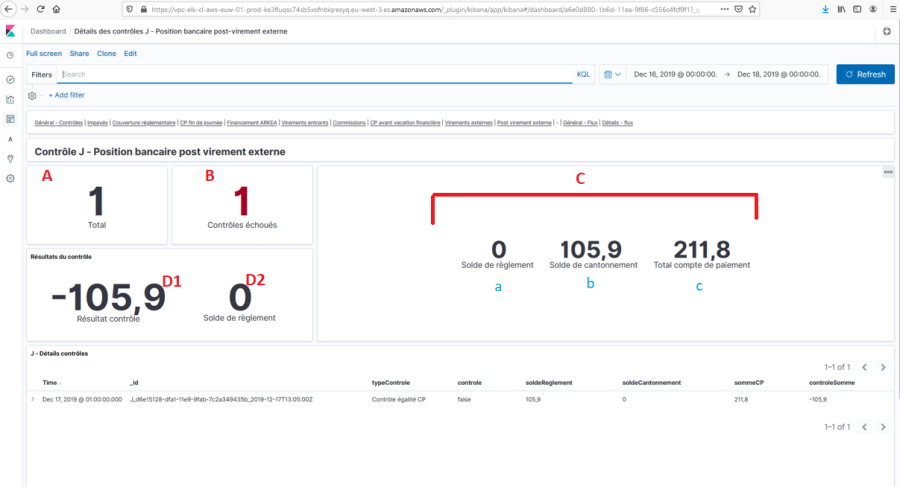Open Discover via the compass icon

point(10,78)
